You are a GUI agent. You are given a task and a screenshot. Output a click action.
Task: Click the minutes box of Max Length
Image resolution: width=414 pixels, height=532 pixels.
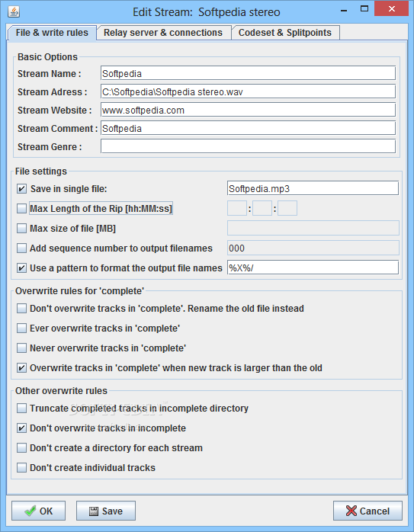tap(262, 208)
